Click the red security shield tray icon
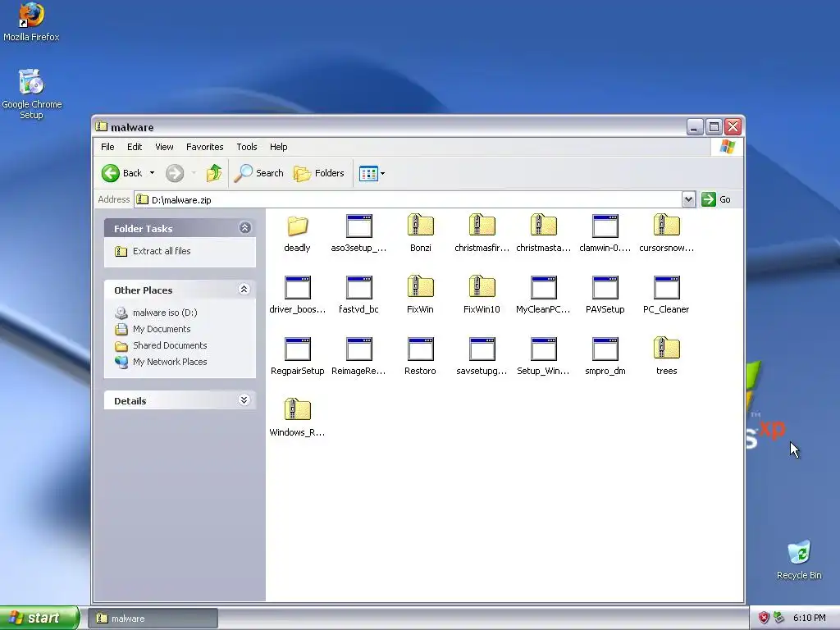 (764, 618)
